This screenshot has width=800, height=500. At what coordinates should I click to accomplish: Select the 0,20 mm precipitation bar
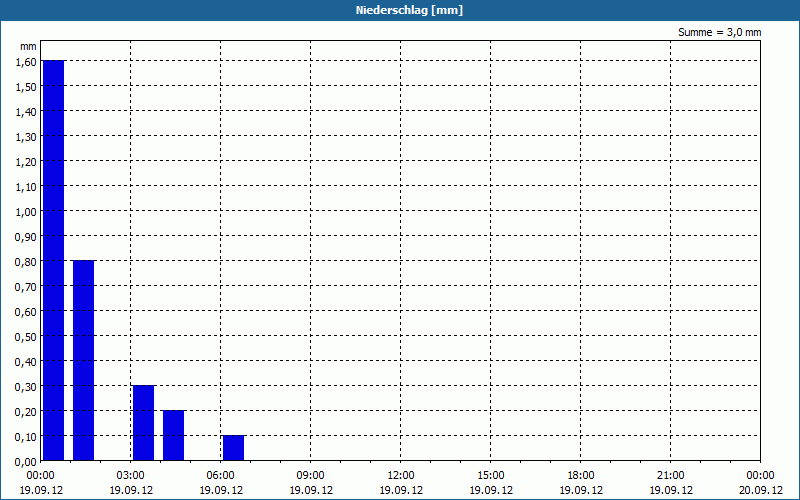coord(173,435)
